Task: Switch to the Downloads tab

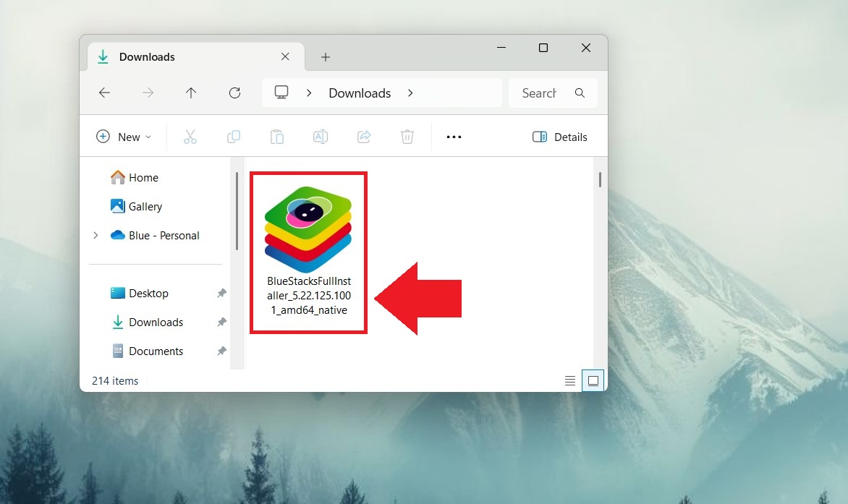Action: tap(147, 56)
